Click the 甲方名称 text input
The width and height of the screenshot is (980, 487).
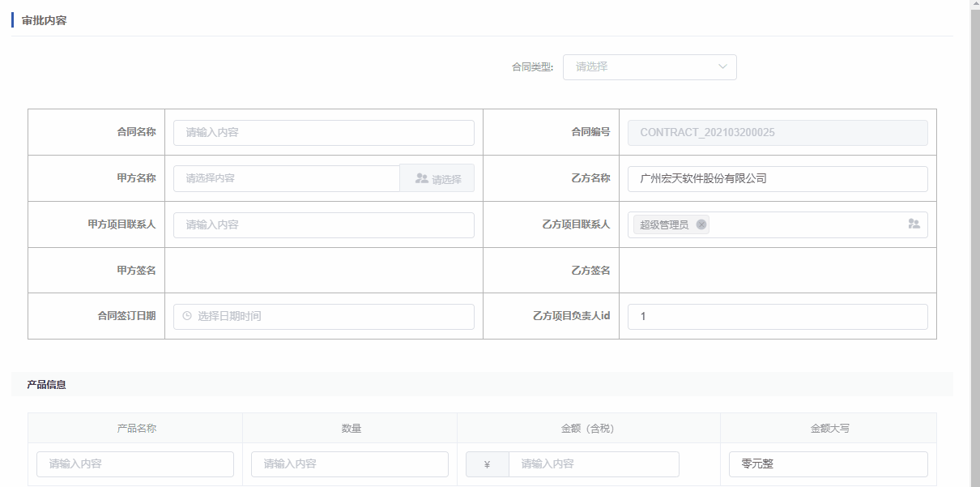(286, 178)
